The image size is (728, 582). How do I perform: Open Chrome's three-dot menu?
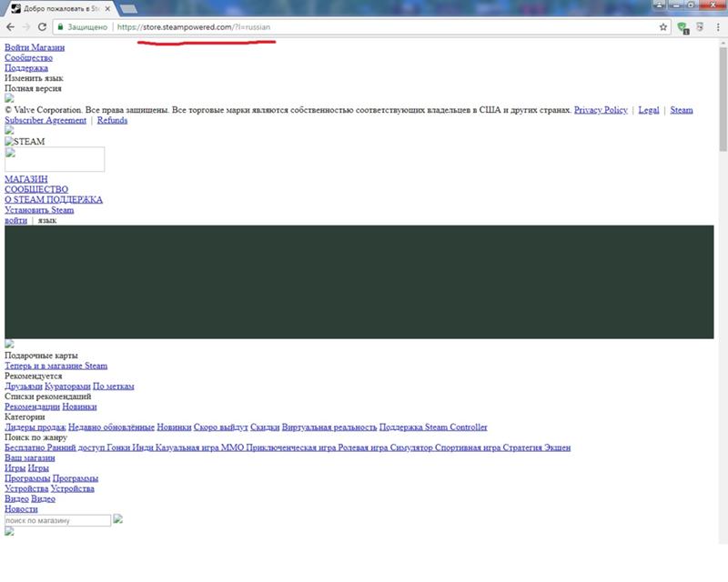point(717,27)
